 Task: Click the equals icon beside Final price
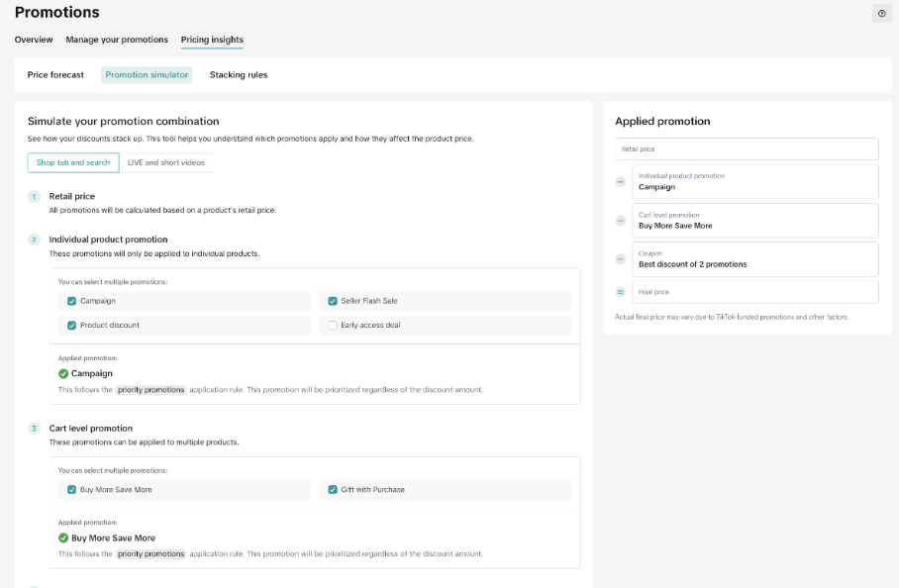[621, 292]
